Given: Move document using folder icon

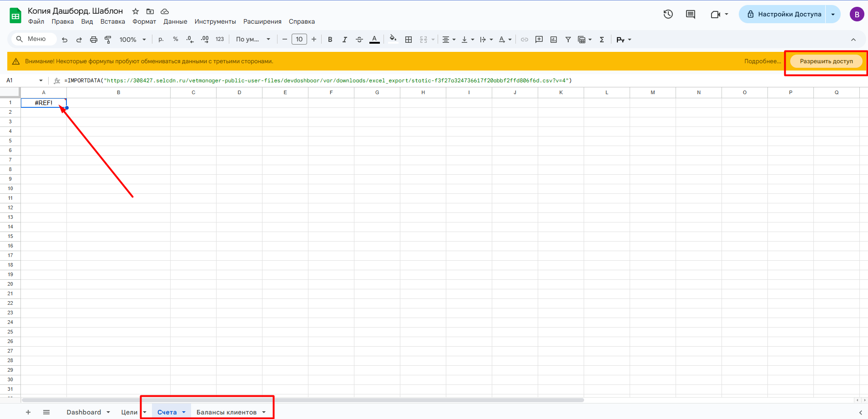Looking at the screenshot, I should 150,11.
